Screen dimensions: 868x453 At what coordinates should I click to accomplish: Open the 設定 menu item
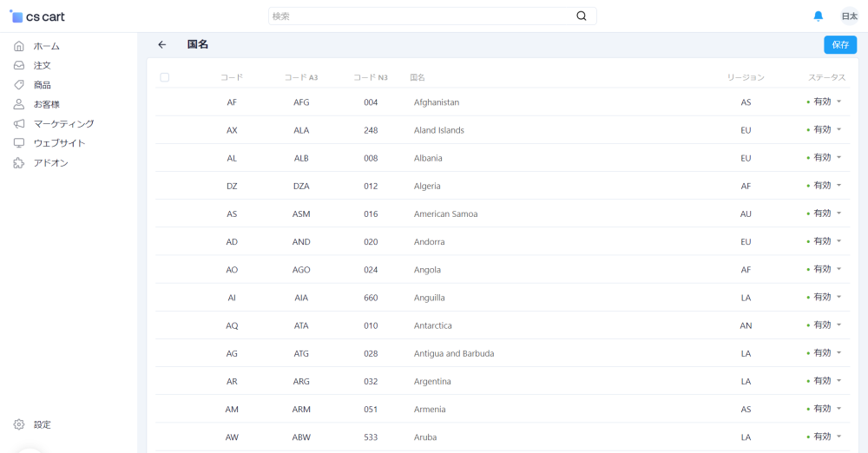click(x=42, y=424)
